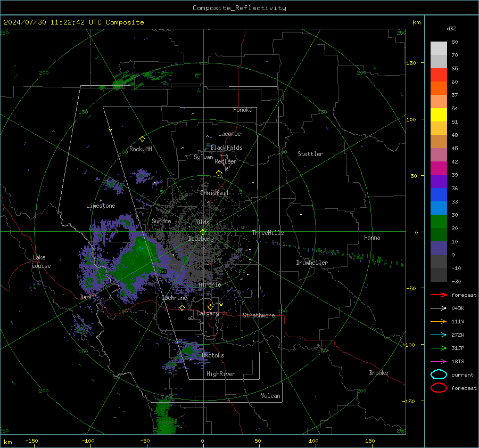Click the 'current' legend text
Screen dimensions: 479x448
463,375
